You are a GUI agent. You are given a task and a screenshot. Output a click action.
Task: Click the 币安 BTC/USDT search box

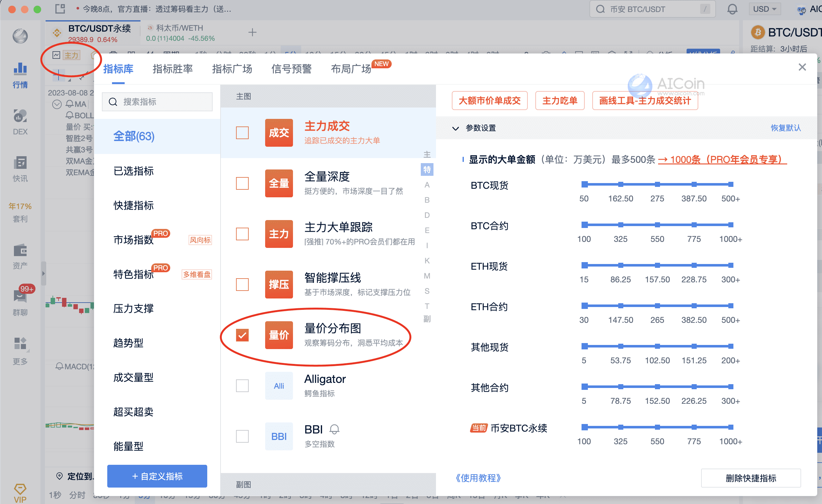[652, 9]
